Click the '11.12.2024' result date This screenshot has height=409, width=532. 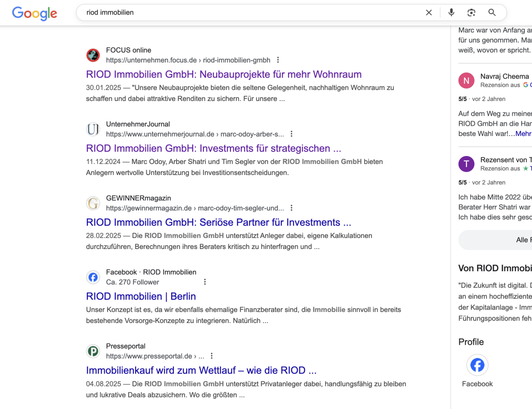103,162
